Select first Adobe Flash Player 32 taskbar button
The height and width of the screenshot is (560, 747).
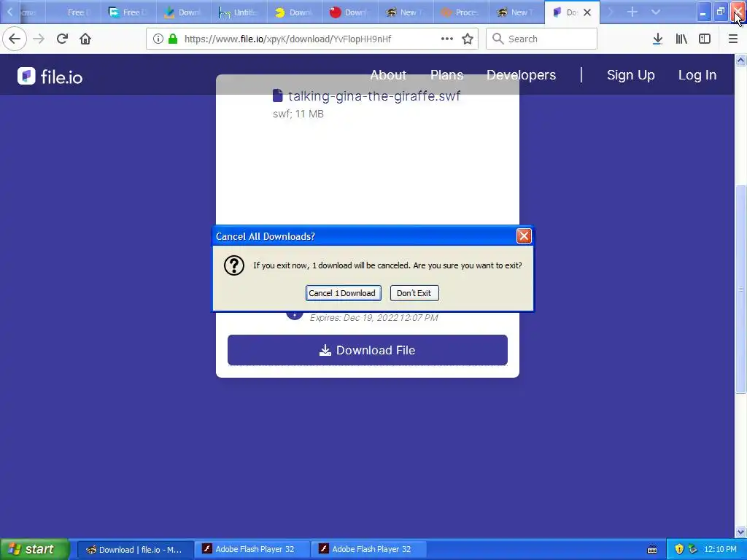coord(252,549)
